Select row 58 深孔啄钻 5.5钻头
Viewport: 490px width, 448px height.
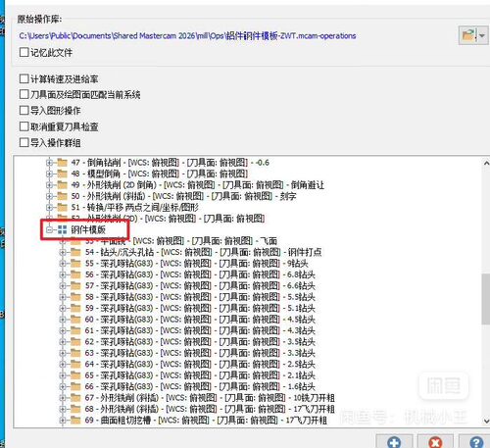pyautogui.click(x=200, y=297)
